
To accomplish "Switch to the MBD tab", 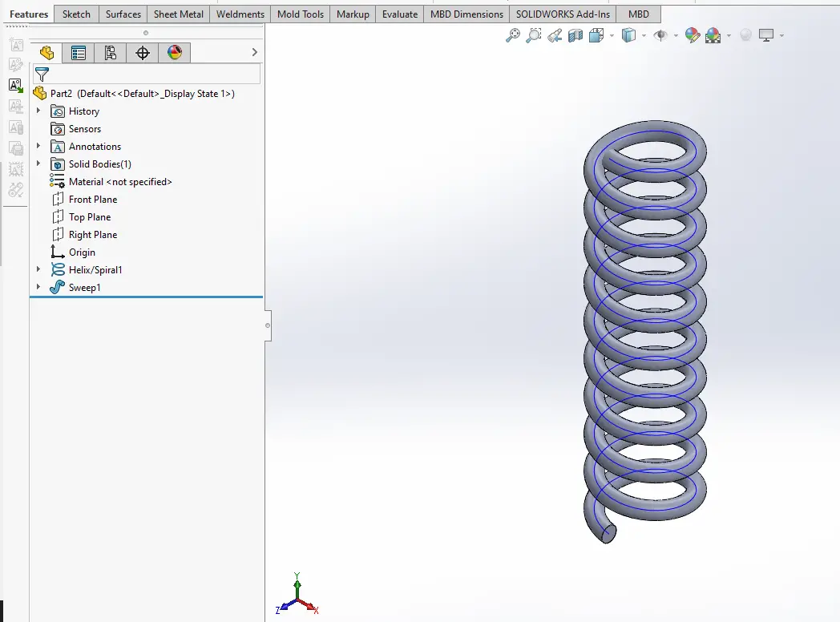I will [x=639, y=14].
